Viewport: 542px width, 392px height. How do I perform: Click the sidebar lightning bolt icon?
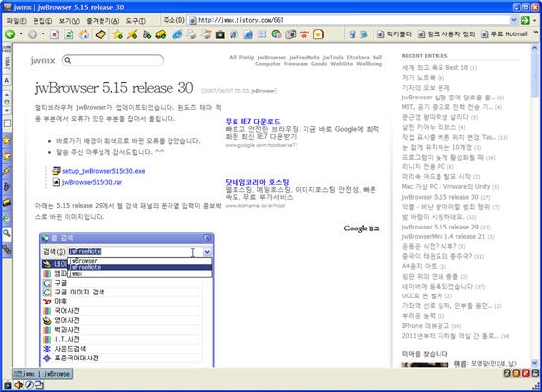pyautogui.click(x=7, y=171)
